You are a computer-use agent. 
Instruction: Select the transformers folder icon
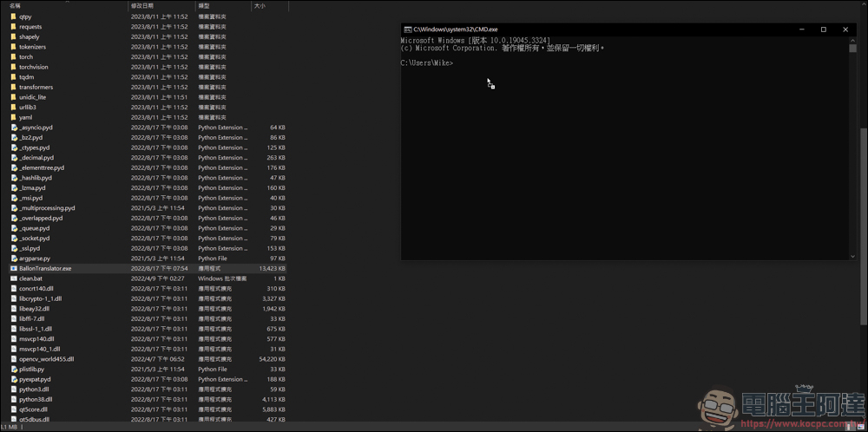(13, 87)
